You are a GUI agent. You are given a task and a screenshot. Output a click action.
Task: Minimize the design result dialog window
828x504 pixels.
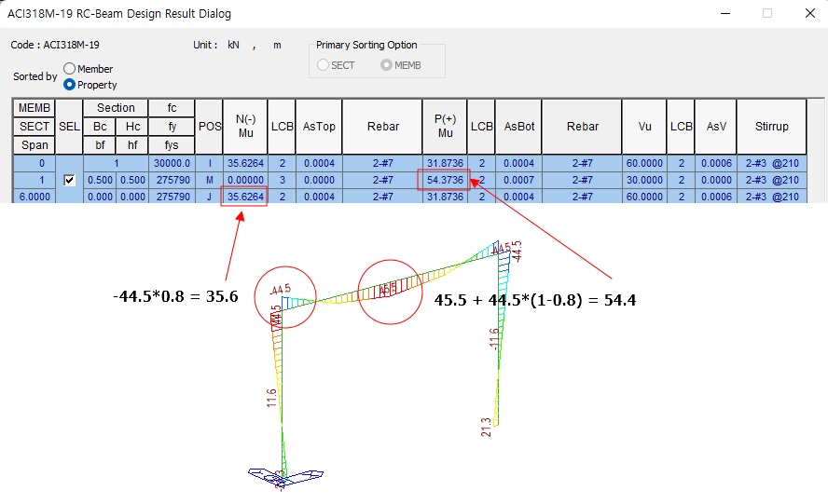click(x=724, y=14)
